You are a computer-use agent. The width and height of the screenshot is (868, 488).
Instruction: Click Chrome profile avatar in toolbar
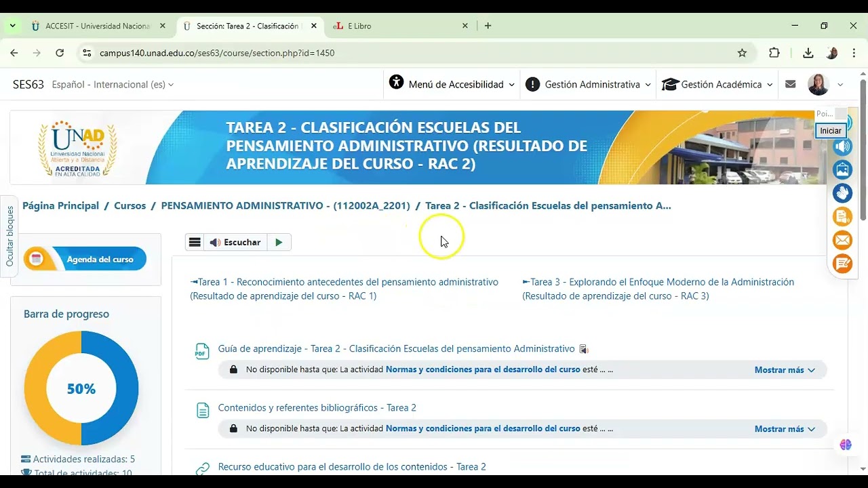pyautogui.click(x=832, y=53)
